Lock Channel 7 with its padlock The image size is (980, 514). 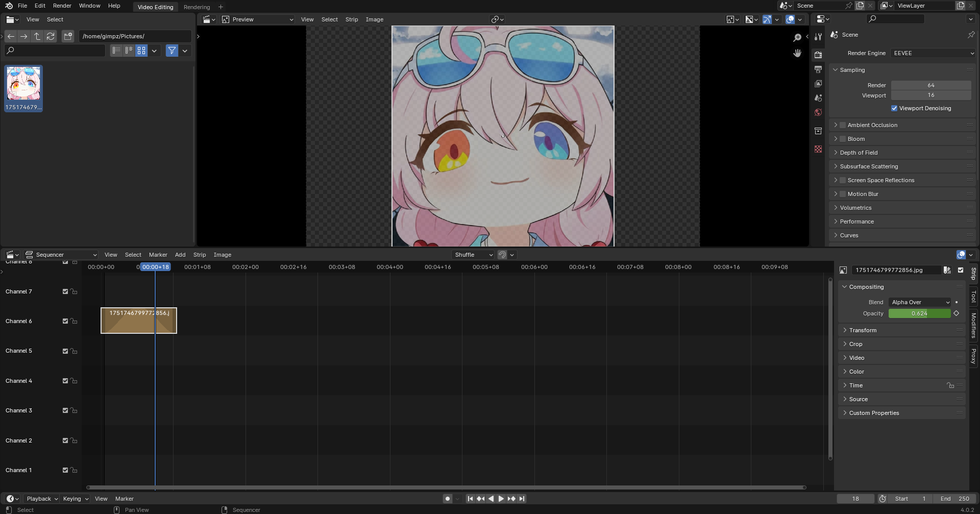pos(74,291)
